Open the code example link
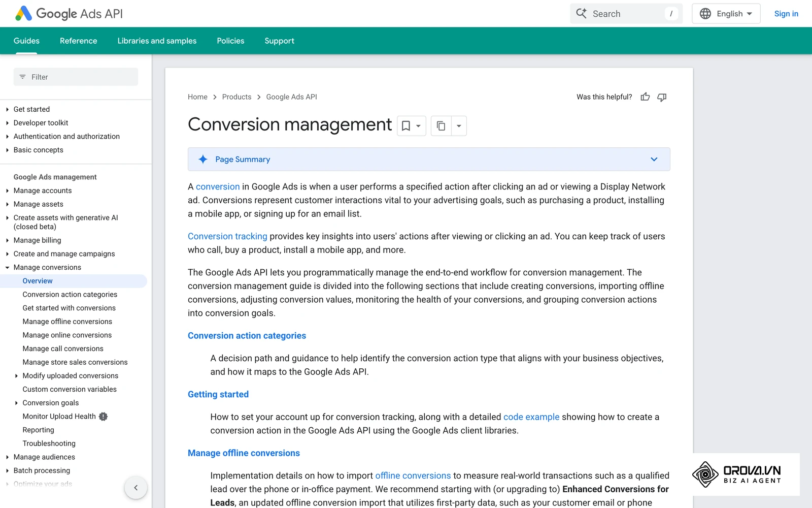 (531, 417)
